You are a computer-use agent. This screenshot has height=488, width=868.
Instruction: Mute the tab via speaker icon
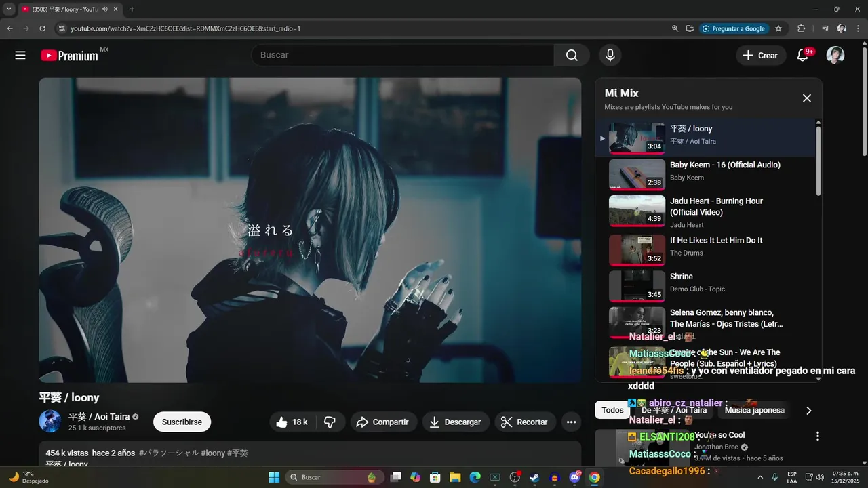point(104,9)
